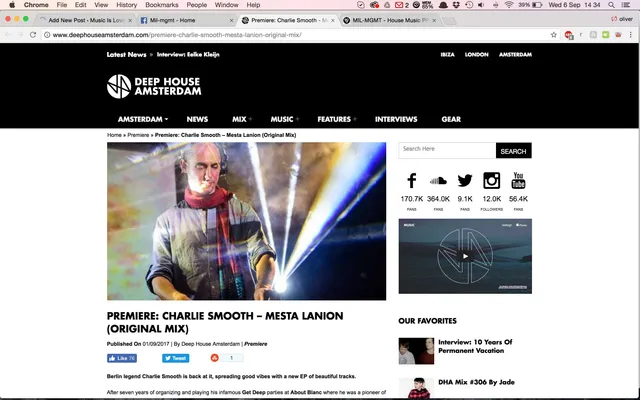Open Spotlight search in the menu bar
Image resolution: width=640 pixels, height=400 pixels.
(611, 5)
